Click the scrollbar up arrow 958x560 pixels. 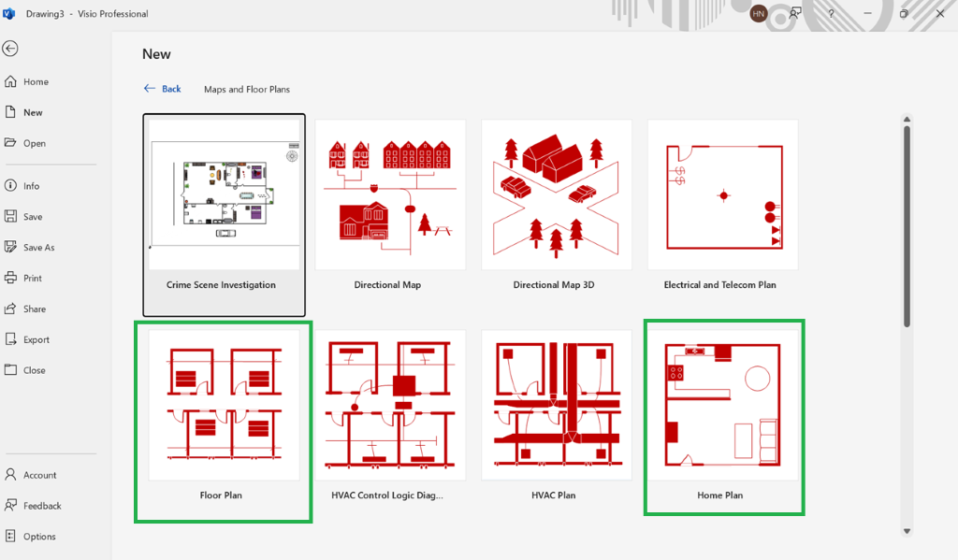tap(907, 119)
